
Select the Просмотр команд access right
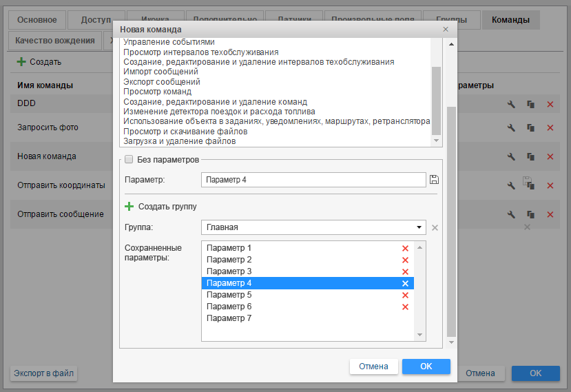157,92
